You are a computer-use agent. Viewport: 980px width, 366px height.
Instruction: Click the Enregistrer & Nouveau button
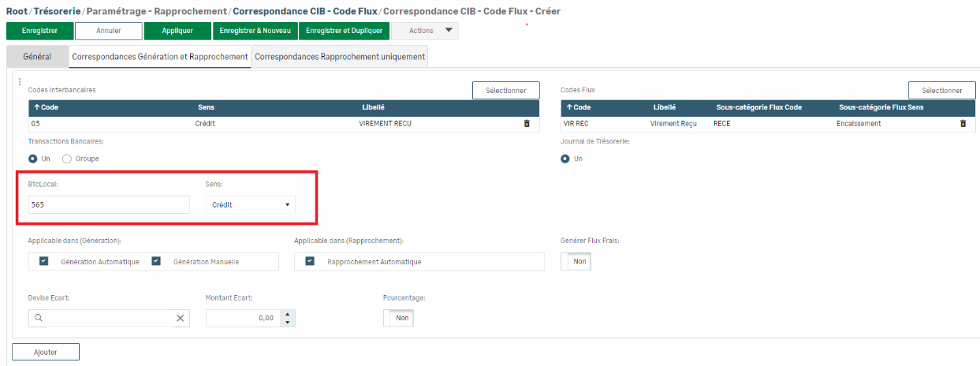[x=255, y=31]
